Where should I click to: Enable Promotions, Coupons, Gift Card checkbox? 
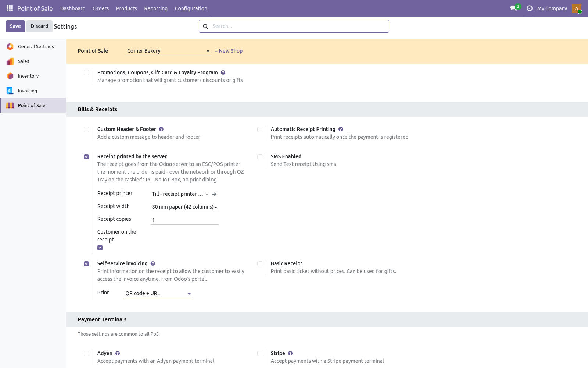[86, 72]
